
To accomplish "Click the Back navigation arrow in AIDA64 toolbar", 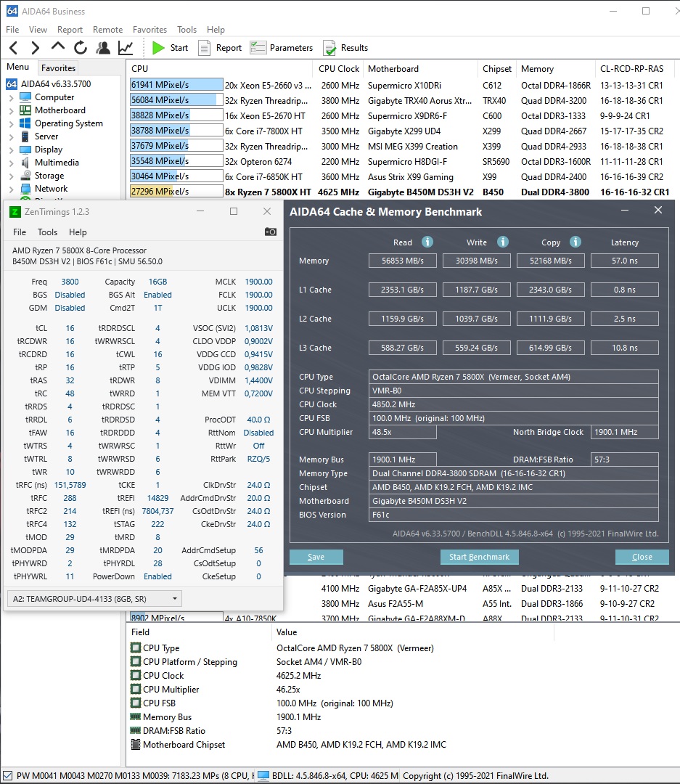I will tap(14, 48).
